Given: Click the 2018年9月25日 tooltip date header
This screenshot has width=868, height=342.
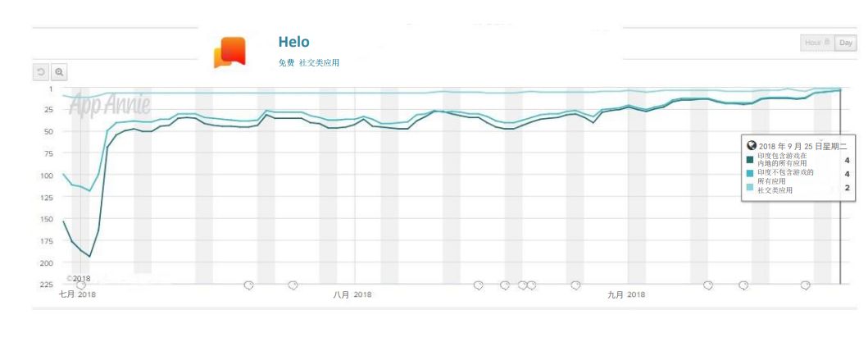Looking at the screenshot, I should (802, 146).
